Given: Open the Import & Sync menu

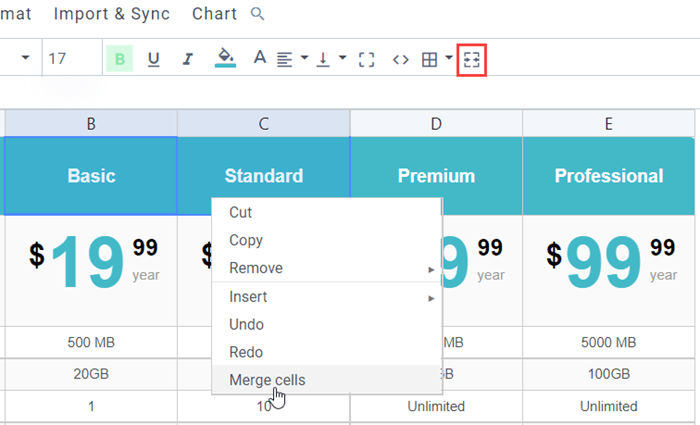Looking at the screenshot, I should tap(112, 14).
